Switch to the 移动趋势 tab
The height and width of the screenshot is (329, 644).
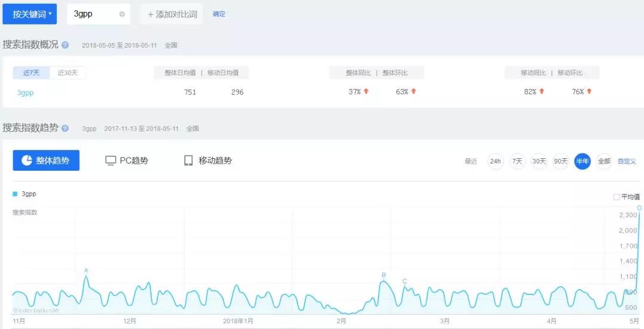pos(215,161)
